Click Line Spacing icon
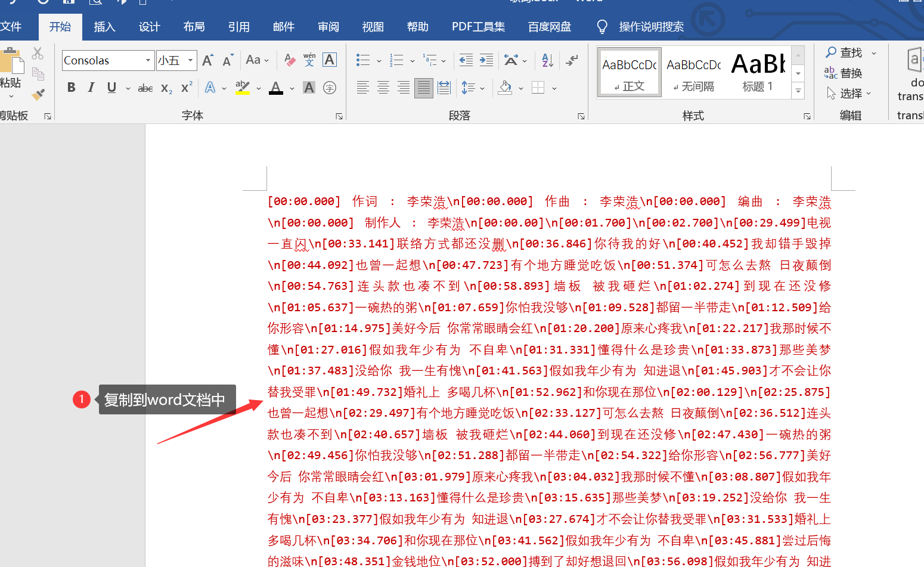 coord(468,88)
